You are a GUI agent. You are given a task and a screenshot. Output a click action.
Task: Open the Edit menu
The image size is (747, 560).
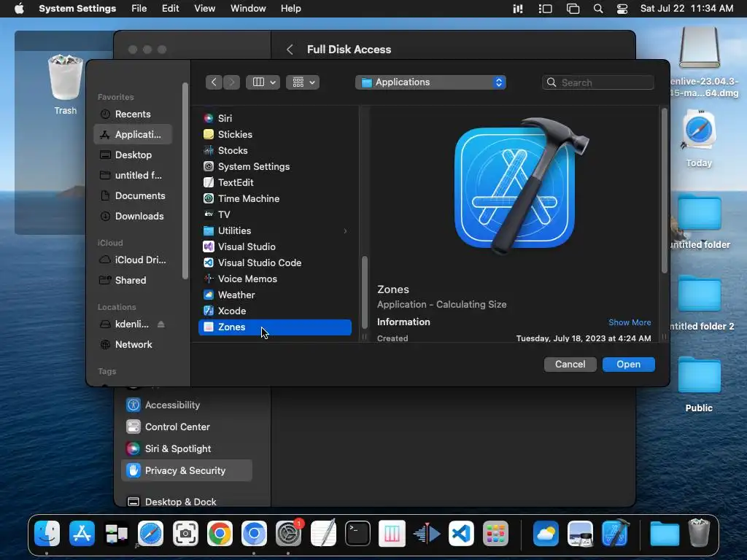click(171, 9)
